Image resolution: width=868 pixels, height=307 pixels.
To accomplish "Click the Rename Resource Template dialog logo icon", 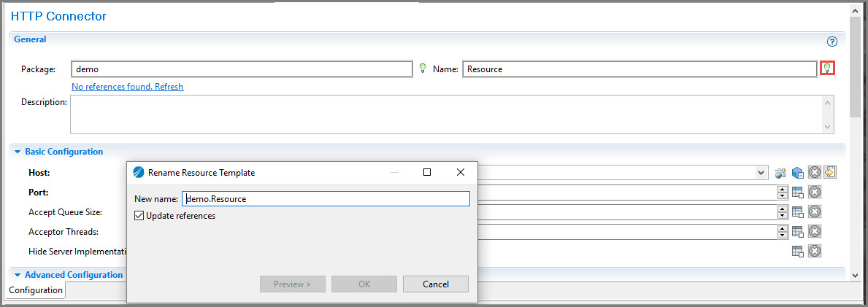I will pyautogui.click(x=139, y=173).
